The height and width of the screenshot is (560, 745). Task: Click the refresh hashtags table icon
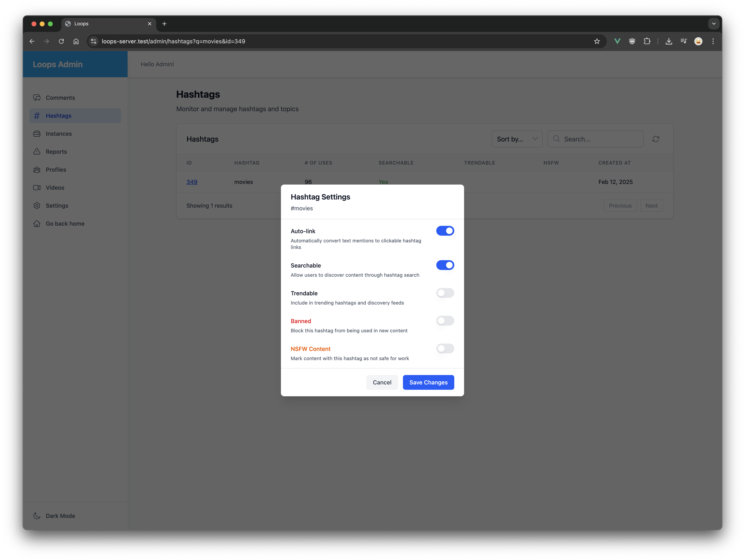click(655, 139)
